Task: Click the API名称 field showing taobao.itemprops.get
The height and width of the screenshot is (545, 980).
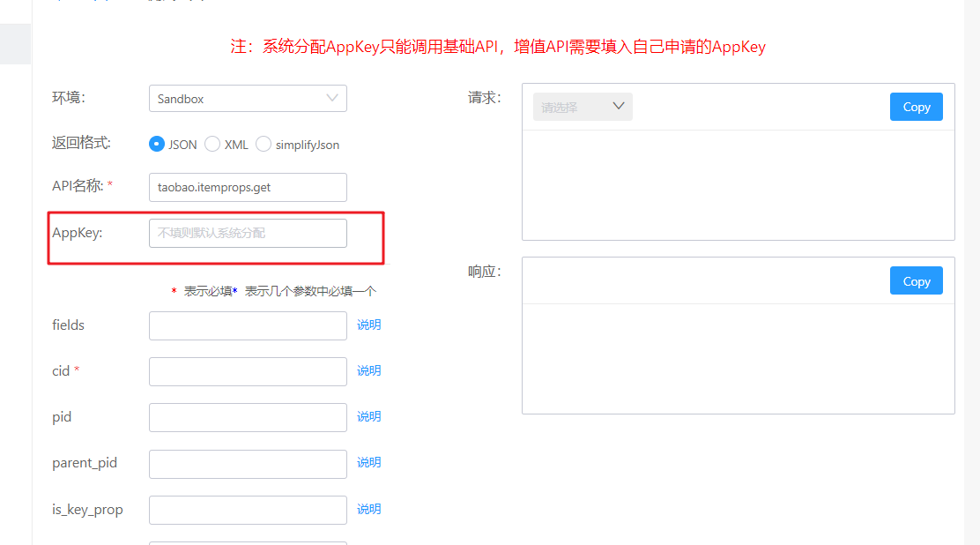Action: tap(248, 187)
